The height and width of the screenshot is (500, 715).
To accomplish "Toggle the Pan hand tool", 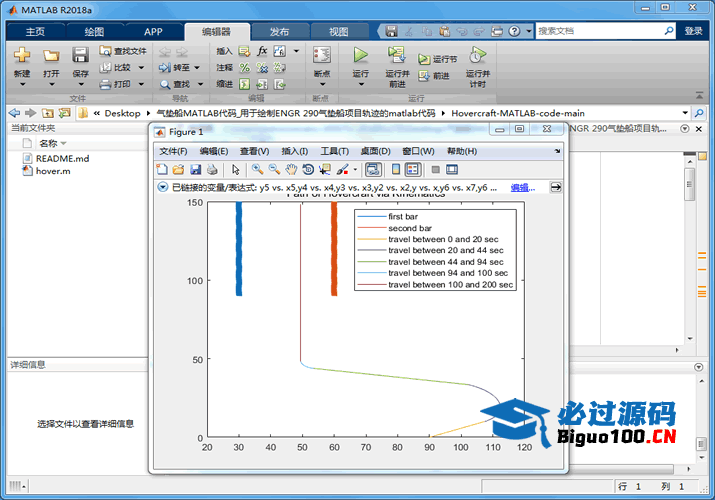I will (291, 170).
